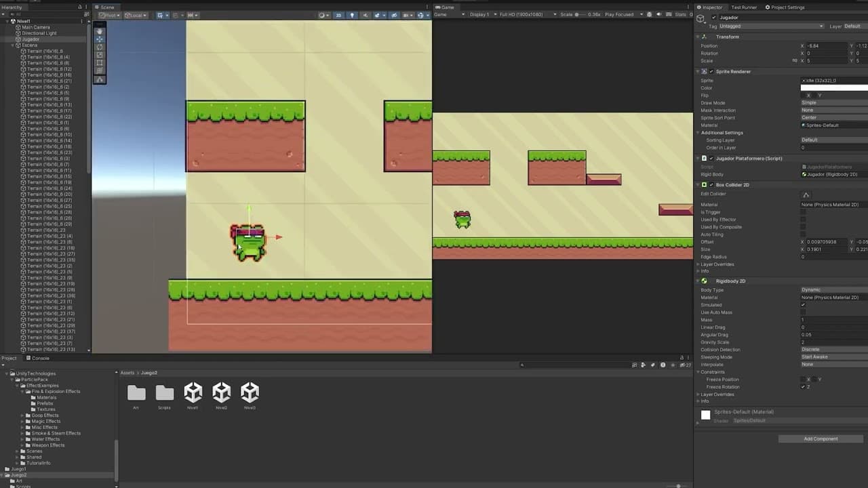Open the Tag dropdown showing Untagged
The height and width of the screenshot is (488, 868).
click(x=771, y=26)
